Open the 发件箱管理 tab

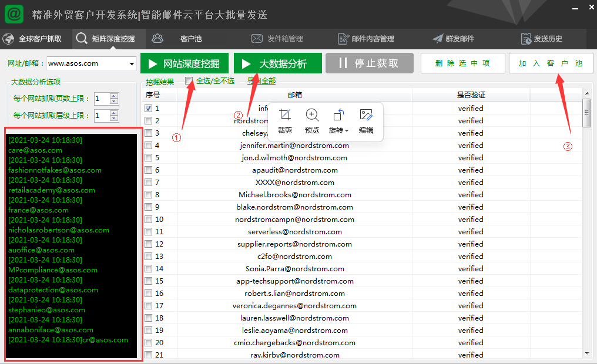click(x=277, y=39)
